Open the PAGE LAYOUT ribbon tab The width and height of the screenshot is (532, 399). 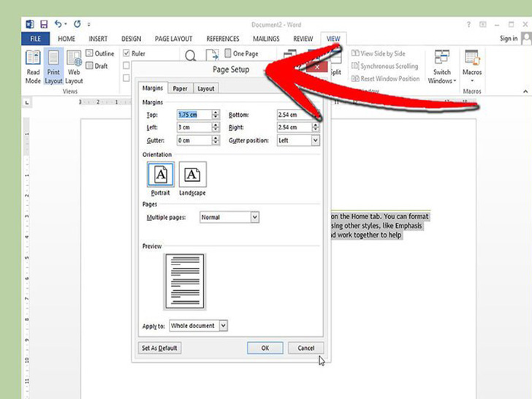tap(173, 39)
